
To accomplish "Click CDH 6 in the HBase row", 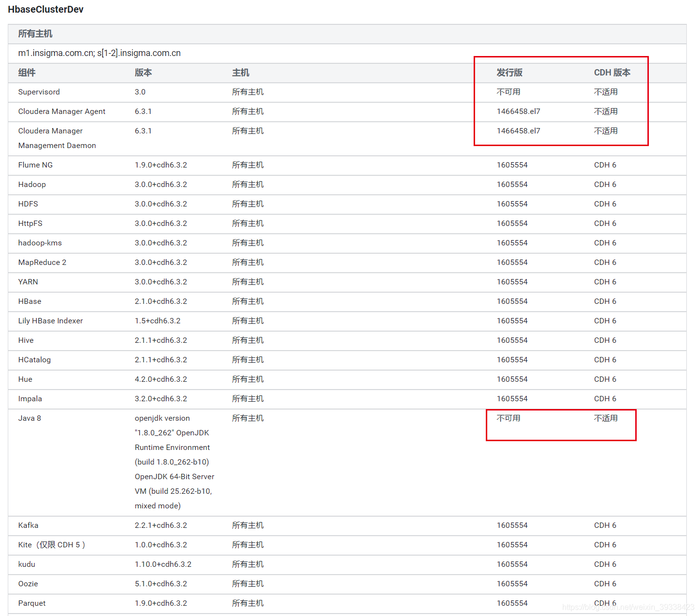I will [x=605, y=301].
